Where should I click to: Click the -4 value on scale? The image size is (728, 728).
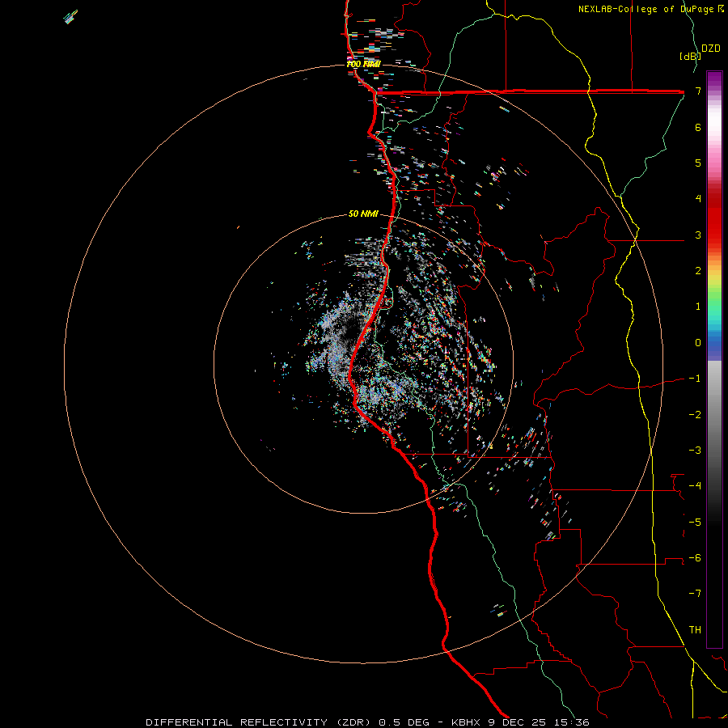[x=695, y=486]
